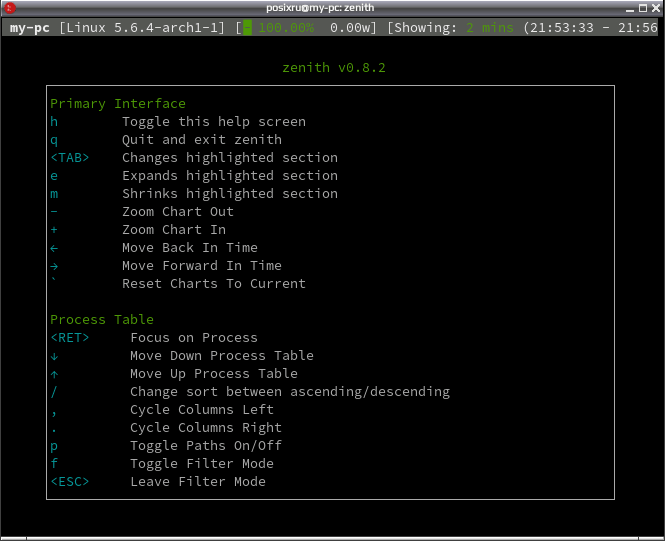Click the ',' comma key symbol
Image resolution: width=665 pixels, height=541 pixels.
pos(54,412)
